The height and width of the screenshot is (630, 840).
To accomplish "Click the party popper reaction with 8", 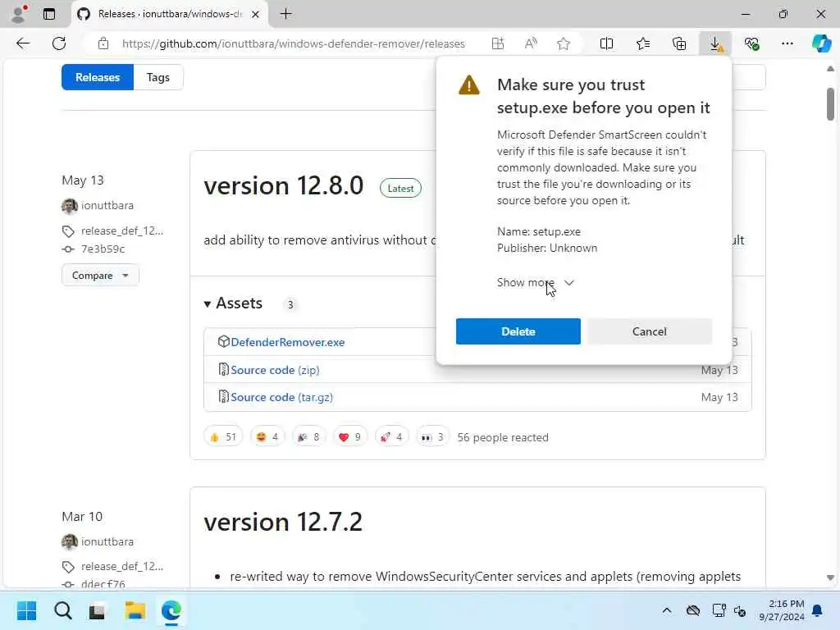I will pos(308,436).
